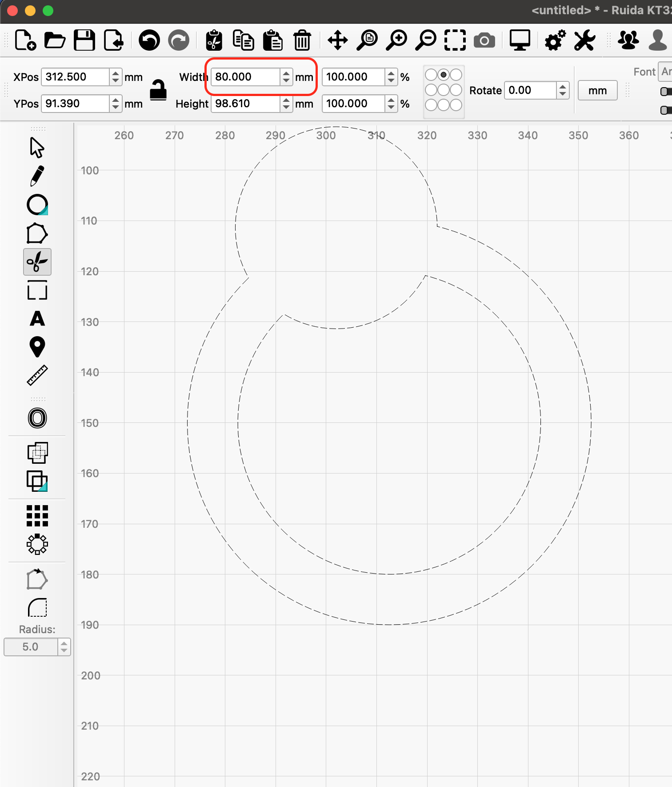
Task: Select top-left anchor point radio button
Action: 431,75
